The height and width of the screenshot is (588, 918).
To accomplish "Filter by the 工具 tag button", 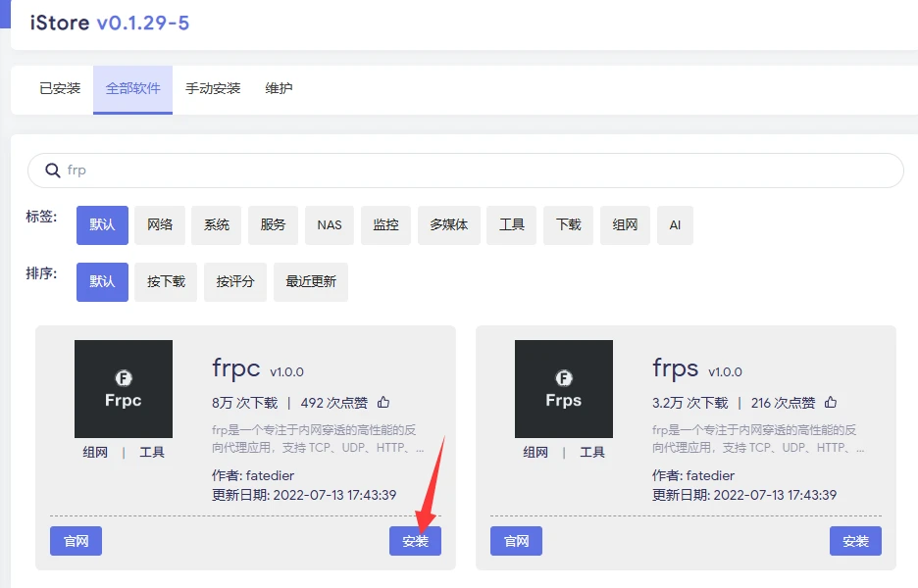I will pos(512,224).
